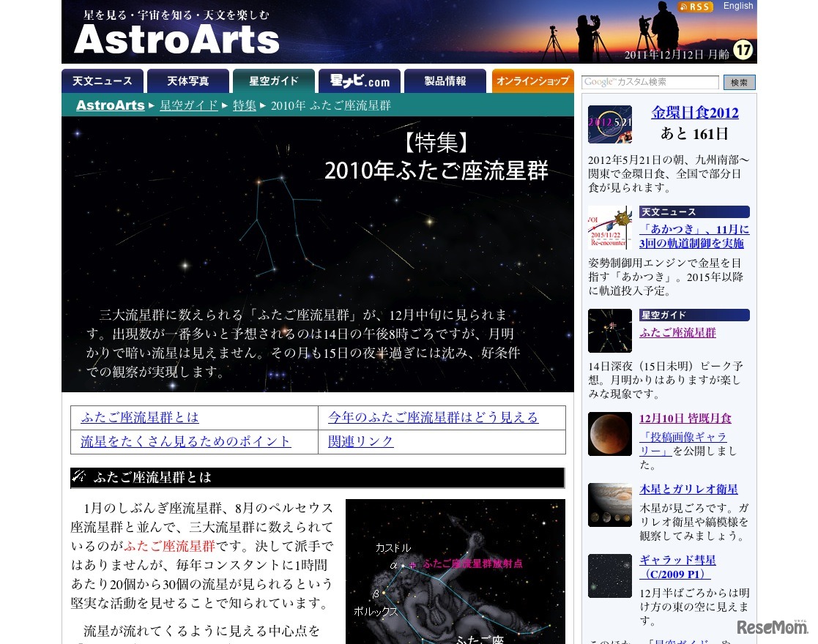Click the あかつき spacecraft thumbnail
The width and height of the screenshot is (818, 644).
coord(609,228)
